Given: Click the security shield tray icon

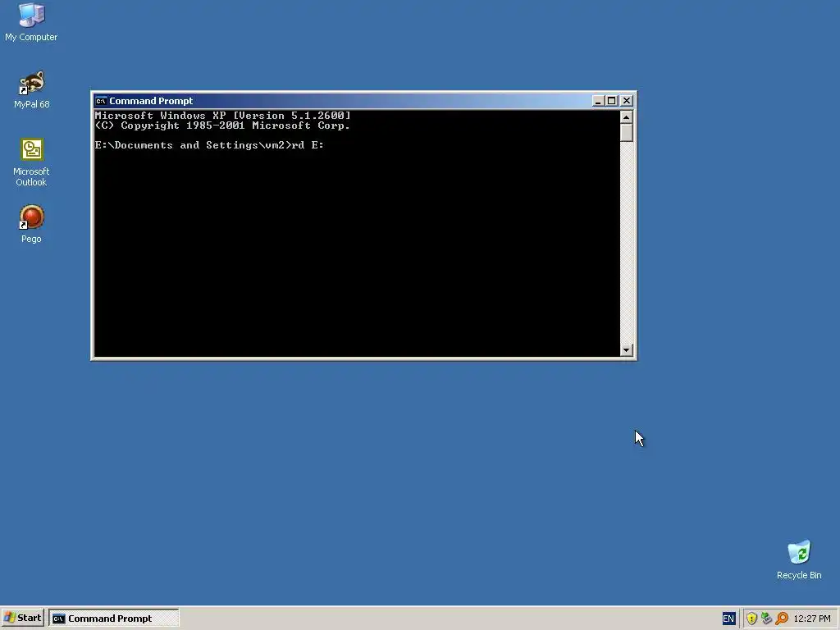Looking at the screenshot, I should point(751,619).
